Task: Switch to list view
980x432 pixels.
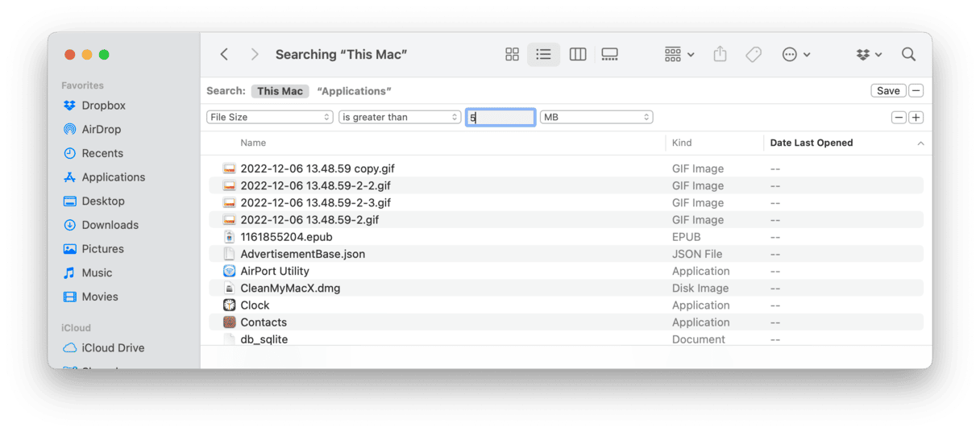Action: coord(544,55)
